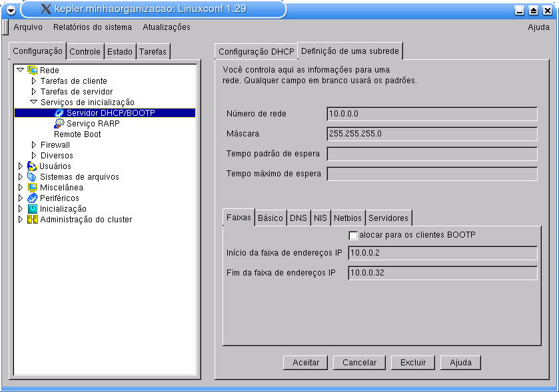Open the Básico tab

click(x=271, y=218)
